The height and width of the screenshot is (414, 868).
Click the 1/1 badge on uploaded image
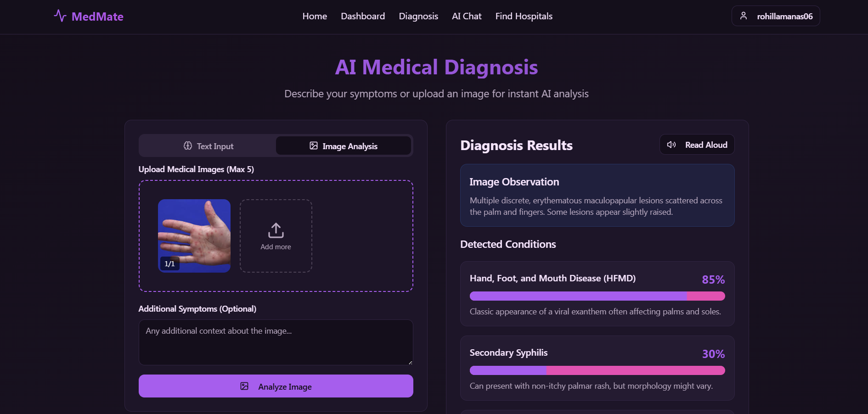[169, 264]
